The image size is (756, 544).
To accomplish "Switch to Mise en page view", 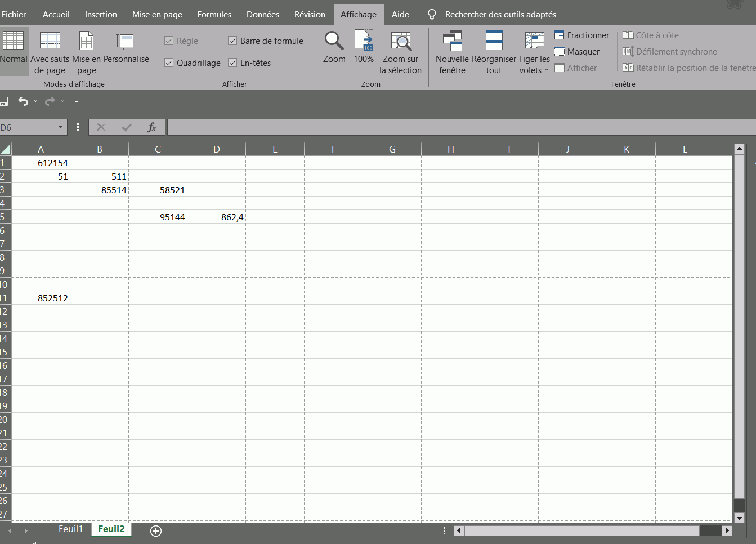I will click(x=86, y=52).
